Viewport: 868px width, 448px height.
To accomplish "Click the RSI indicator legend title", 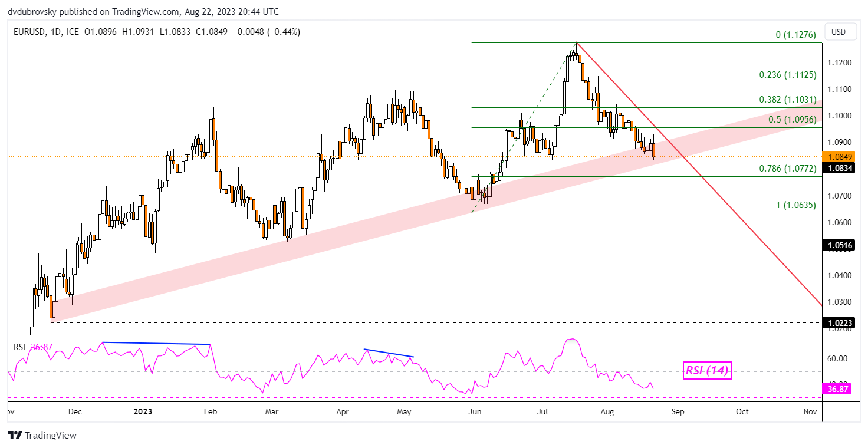I will pos(20,347).
